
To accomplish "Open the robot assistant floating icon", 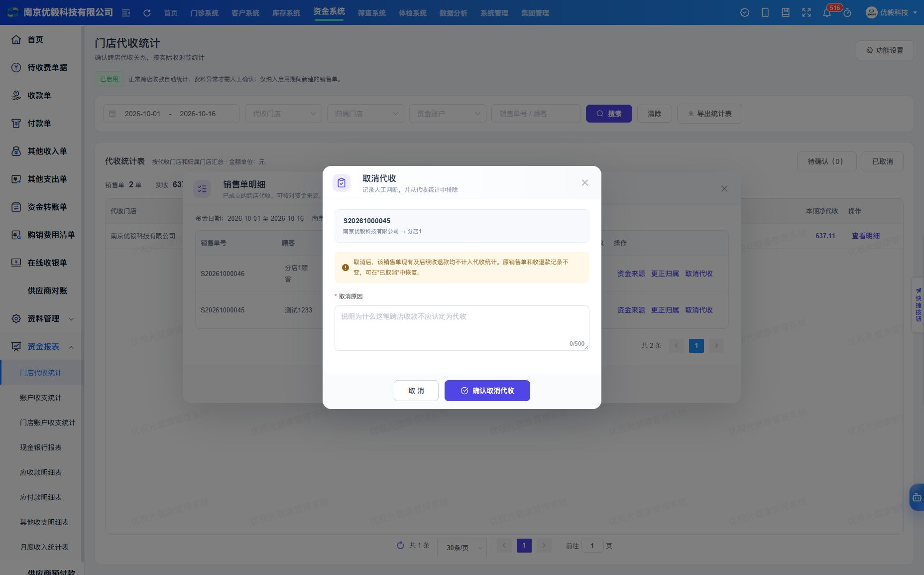I will click(917, 497).
